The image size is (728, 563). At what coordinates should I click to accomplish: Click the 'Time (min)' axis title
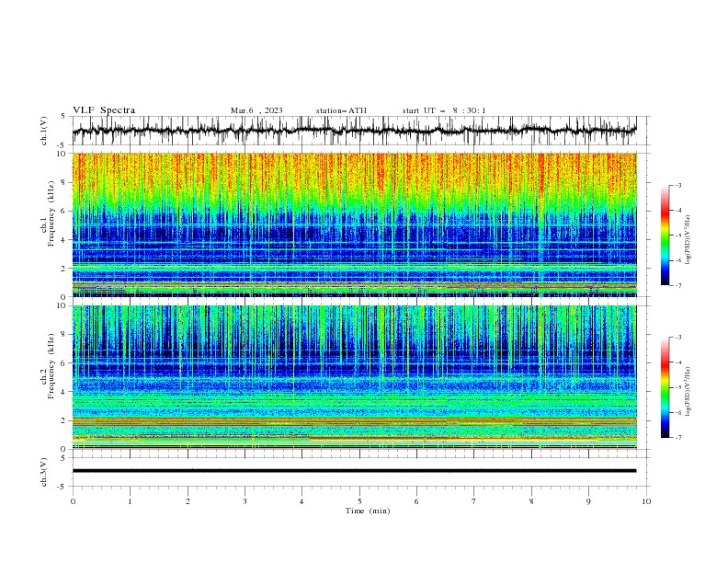(x=368, y=511)
